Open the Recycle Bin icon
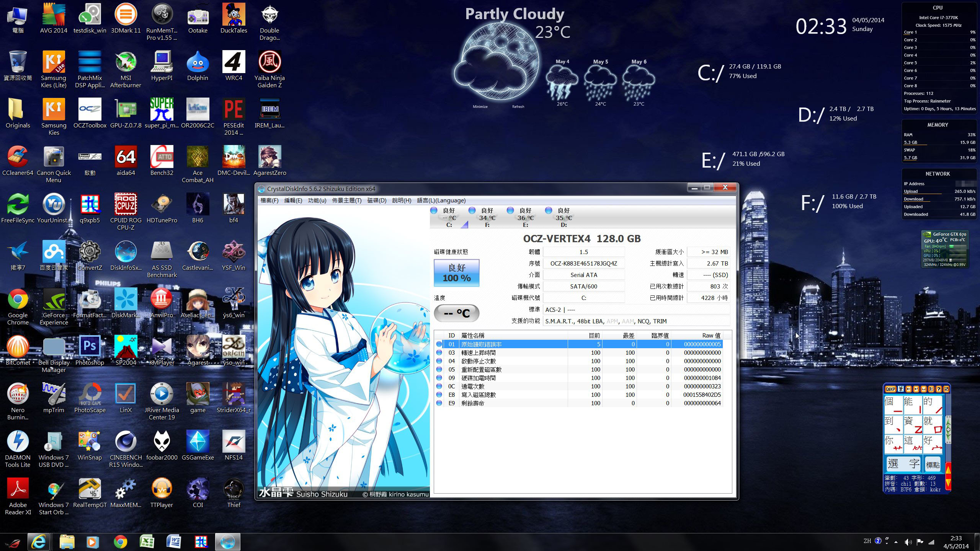980x551 pixels. pyautogui.click(x=18, y=66)
